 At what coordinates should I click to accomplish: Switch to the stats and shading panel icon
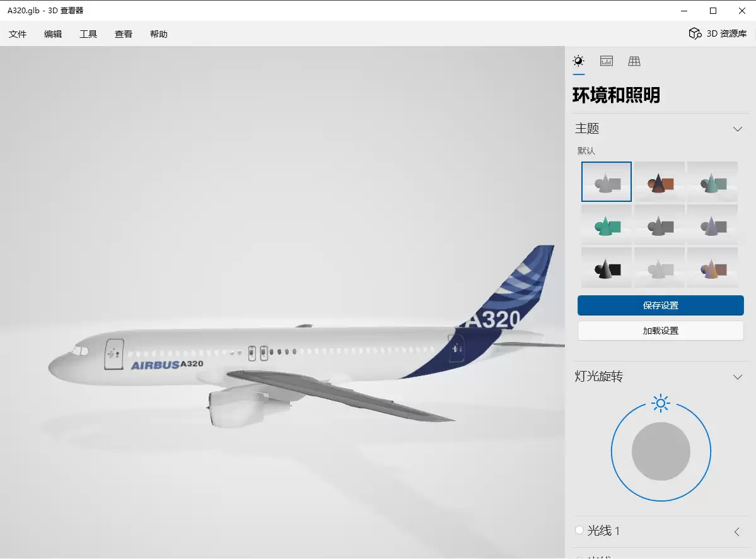click(607, 61)
